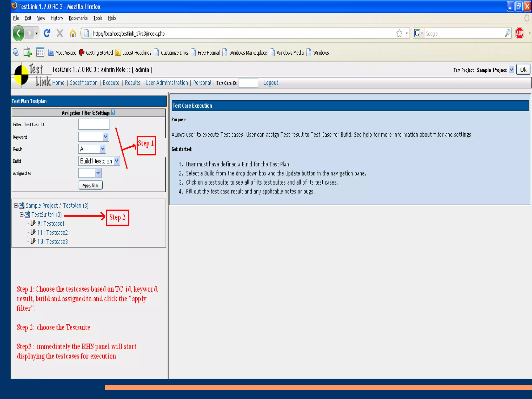Select Sample Project / Testplan (3) tree item

tap(57, 205)
